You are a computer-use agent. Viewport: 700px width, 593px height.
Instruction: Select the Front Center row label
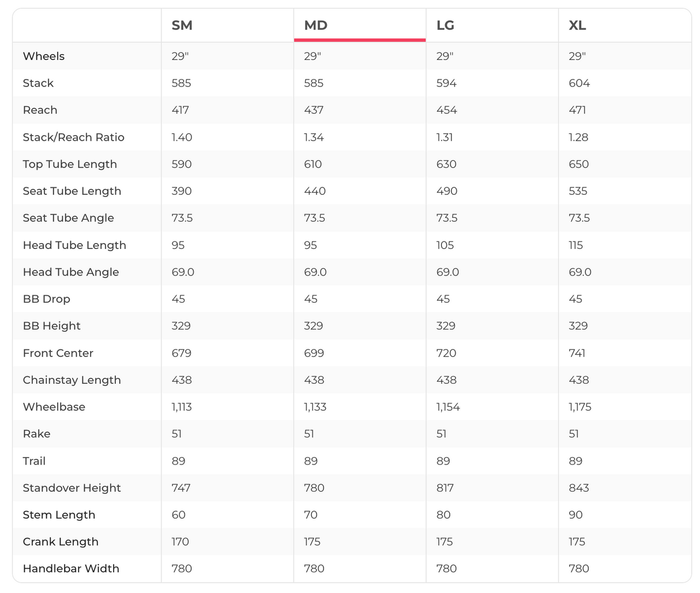click(x=58, y=353)
